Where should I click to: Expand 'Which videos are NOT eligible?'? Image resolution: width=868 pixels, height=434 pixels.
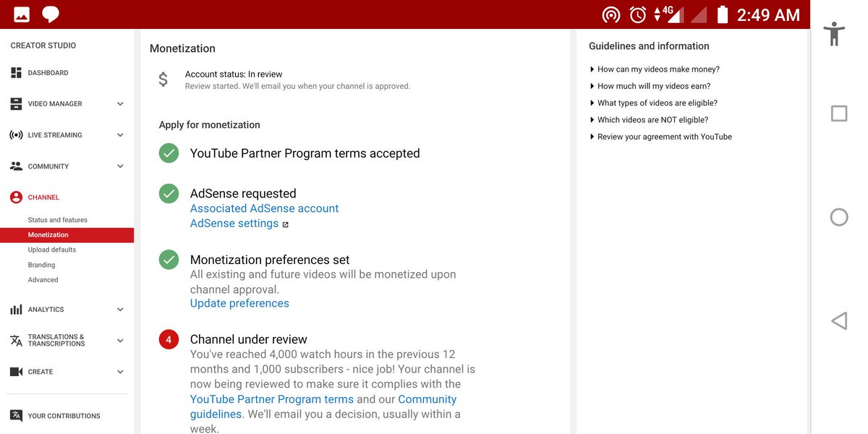tap(649, 120)
